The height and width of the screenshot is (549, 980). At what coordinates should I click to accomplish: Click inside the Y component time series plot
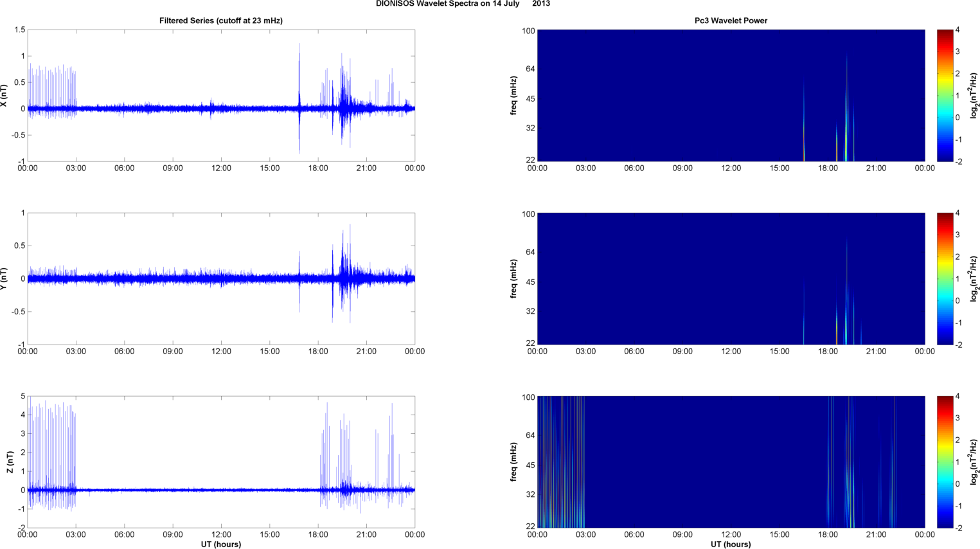pyautogui.click(x=221, y=279)
